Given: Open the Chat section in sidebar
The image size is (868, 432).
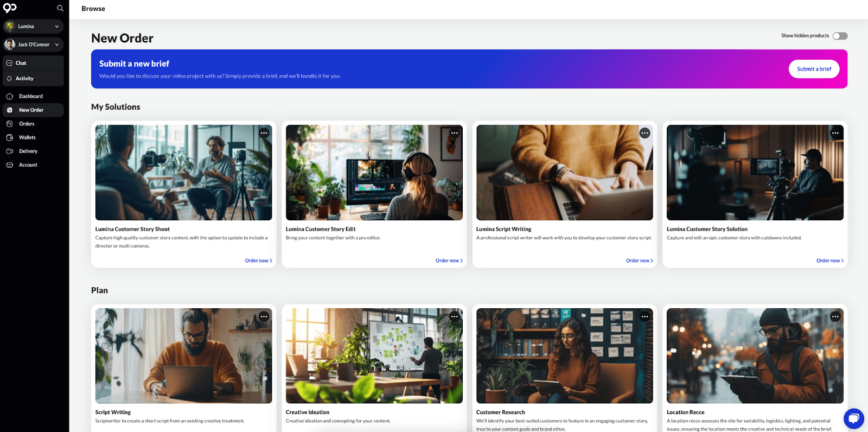Looking at the screenshot, I should tap(21, 63).
